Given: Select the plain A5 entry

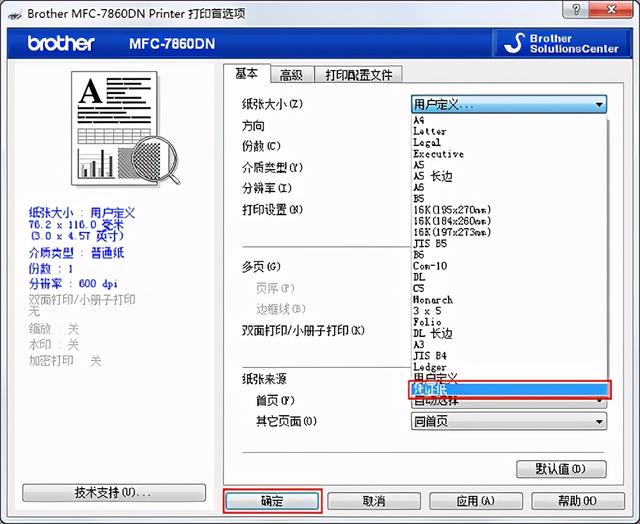Looking at the screenshot, I should tap(419, 165).
